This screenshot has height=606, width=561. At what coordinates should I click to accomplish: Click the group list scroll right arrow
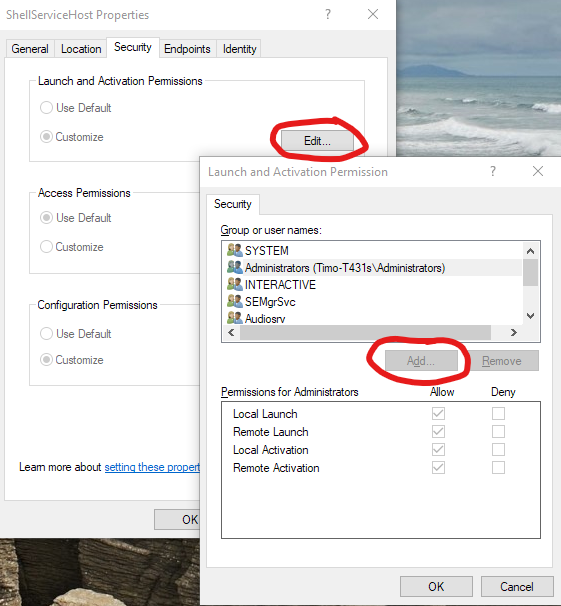(513, 332)
